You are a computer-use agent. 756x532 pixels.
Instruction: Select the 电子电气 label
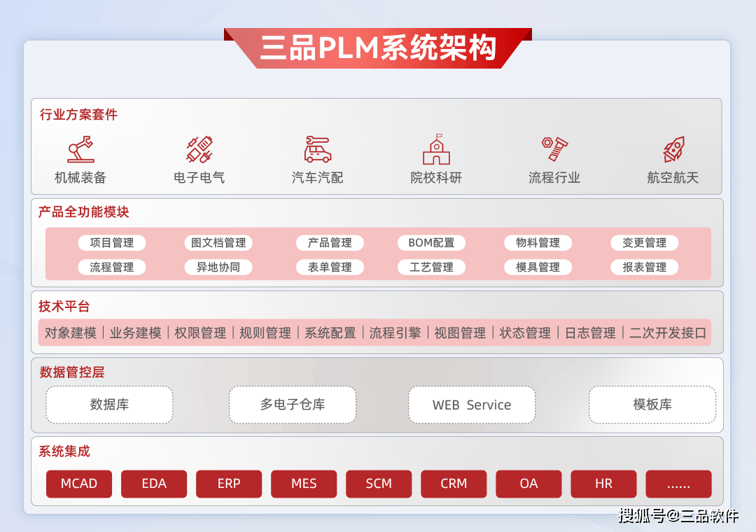199,178
